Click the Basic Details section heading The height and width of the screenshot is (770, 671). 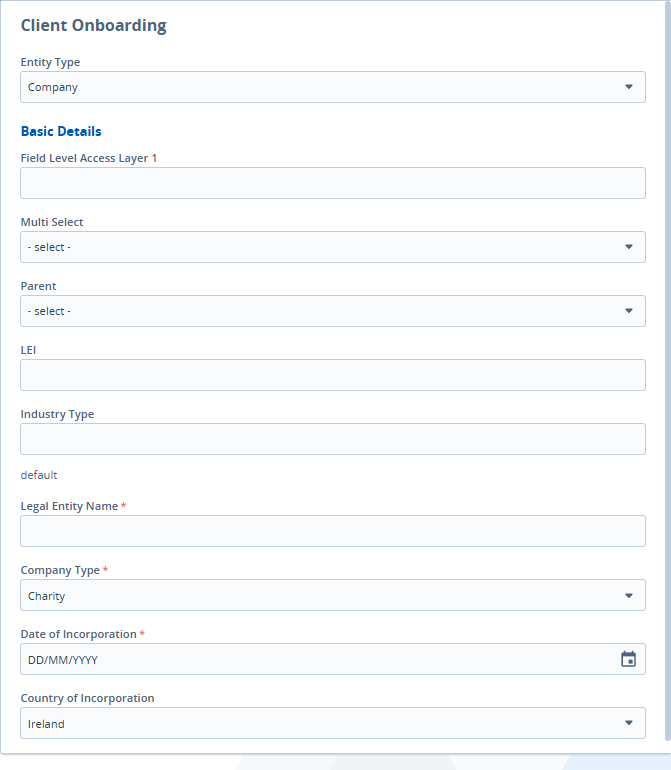[x=61, y=131]
